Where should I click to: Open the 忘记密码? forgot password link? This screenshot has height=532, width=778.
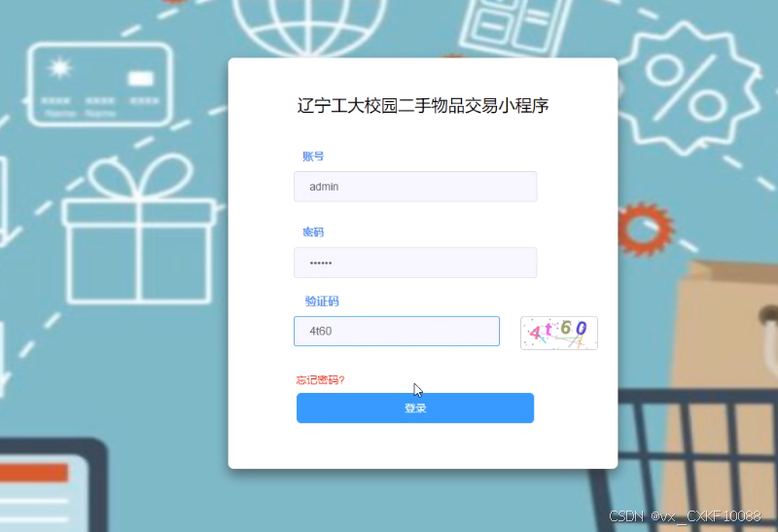pyautogui.click(x=320, y=380)
